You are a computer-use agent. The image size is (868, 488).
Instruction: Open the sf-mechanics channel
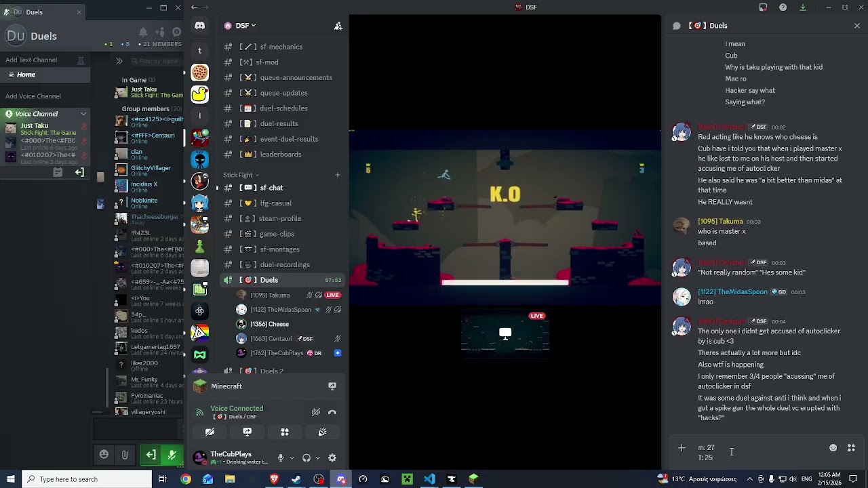click(283, 47)
